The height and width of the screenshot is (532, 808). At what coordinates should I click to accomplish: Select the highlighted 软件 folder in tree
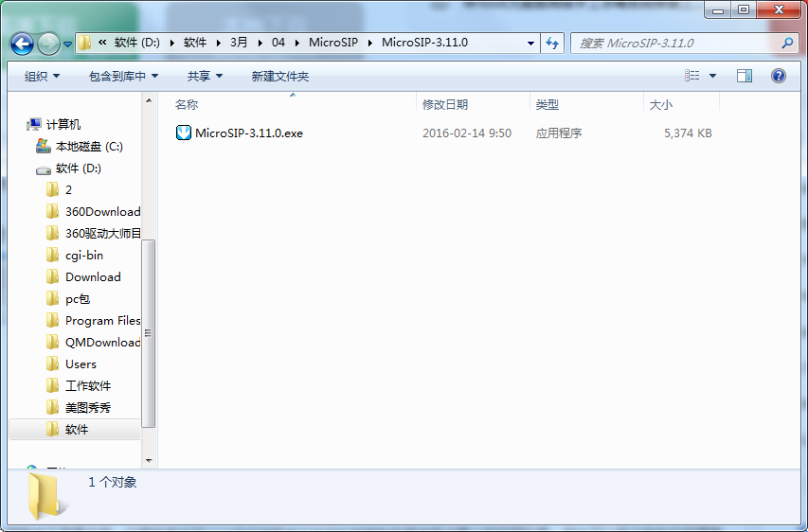[77, 430]
